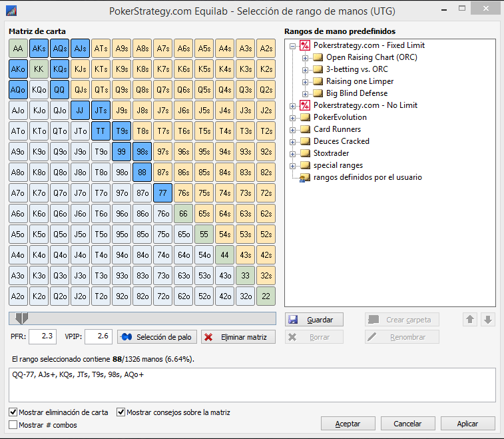The image size is (504, 439).
Task: Click the user-defined ranges folder icon
Action: click(304, 177)
